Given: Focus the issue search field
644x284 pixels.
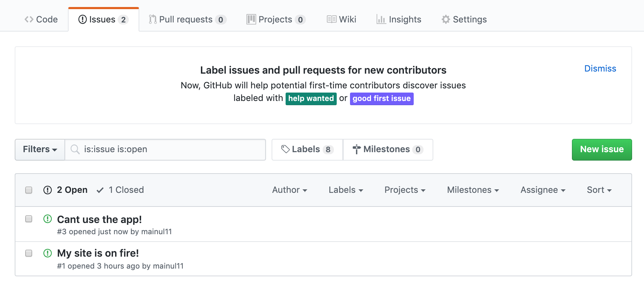Looking at the screenshot, I should [165, 149].
